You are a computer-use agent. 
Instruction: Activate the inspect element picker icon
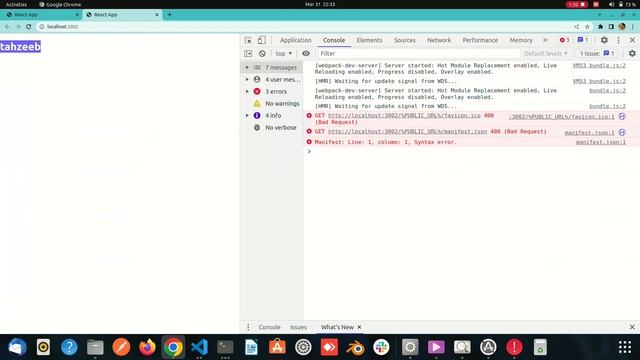coord(248,40)
